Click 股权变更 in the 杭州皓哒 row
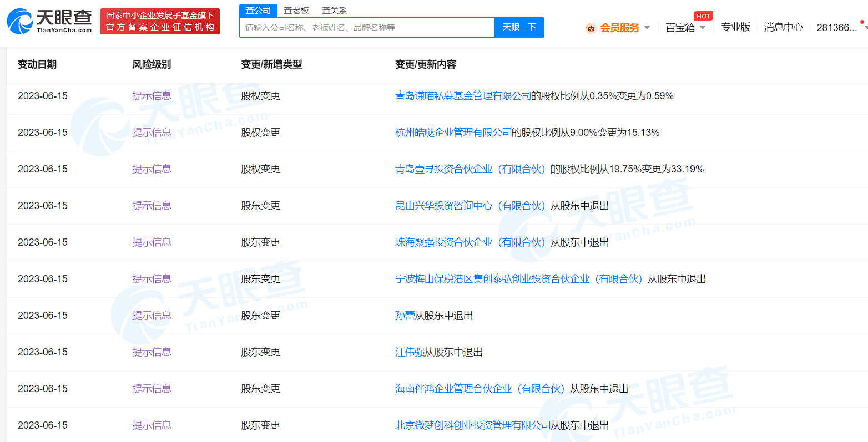This screenshot has width=868, height=442. [x=260, y=133]
